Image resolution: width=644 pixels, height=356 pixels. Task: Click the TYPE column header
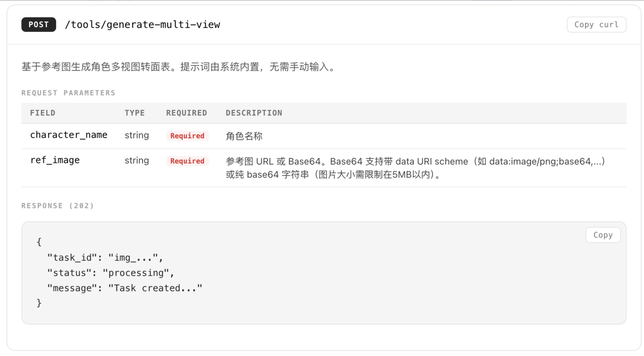[x=134, y=113]
